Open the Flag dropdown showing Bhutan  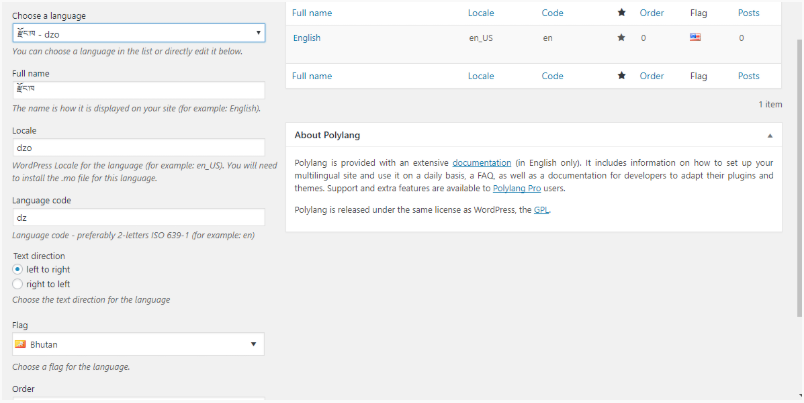[x=138, y=345]
